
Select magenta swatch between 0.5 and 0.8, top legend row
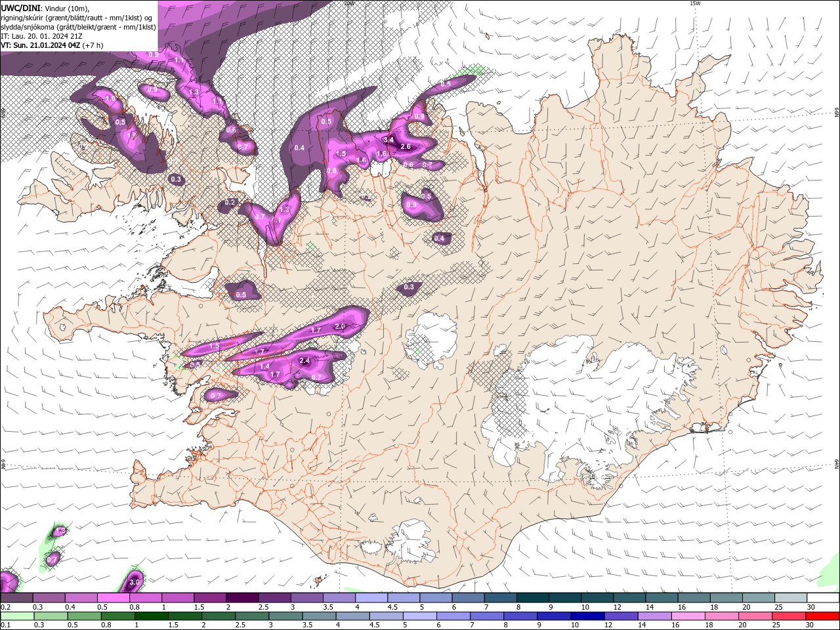point(113,597)
